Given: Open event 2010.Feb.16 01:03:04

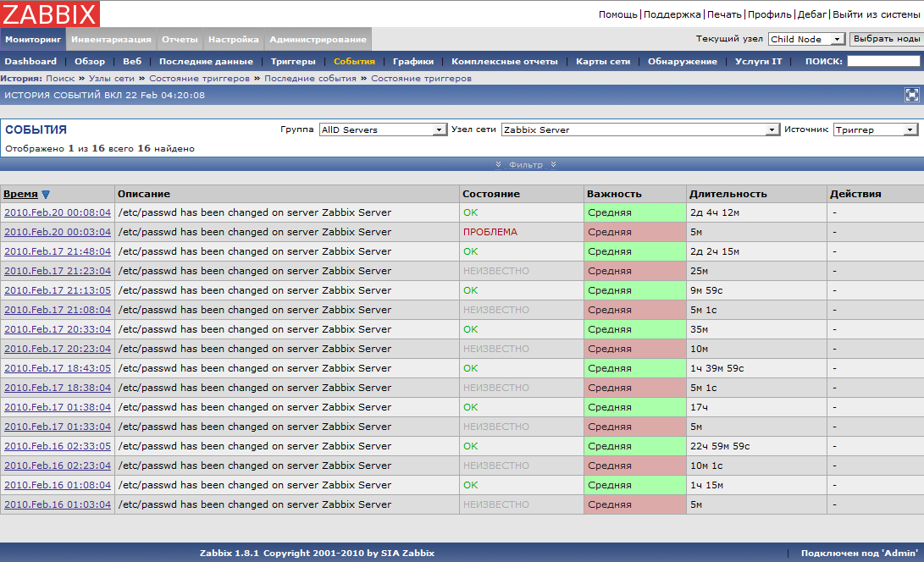Looking at the screenshot, I should pyautogui.click(x=57, y=504).
